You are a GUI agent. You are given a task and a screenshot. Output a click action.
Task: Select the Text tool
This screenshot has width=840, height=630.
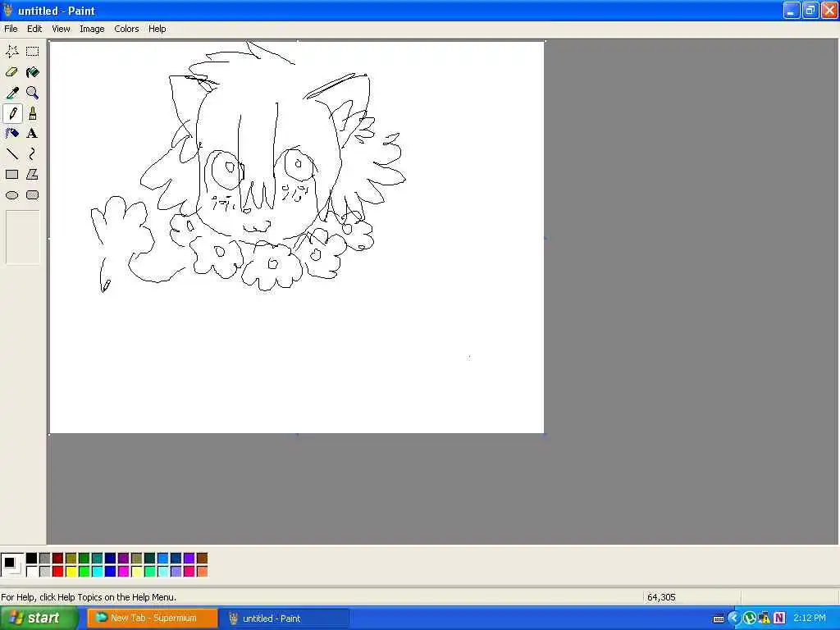(x=32, y=134)
